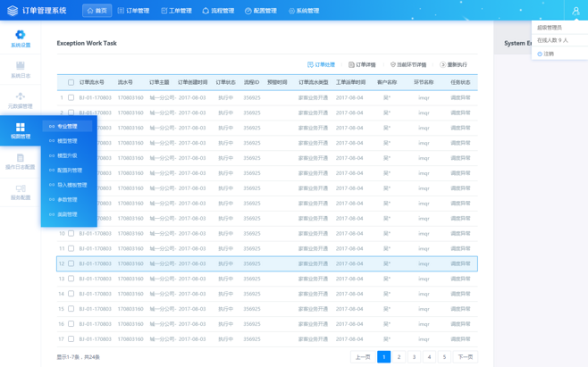The width and height of the screenshot is (588, 367).
Task: Click link icon beside 专业管理
Action: click(x=52, y=126)
